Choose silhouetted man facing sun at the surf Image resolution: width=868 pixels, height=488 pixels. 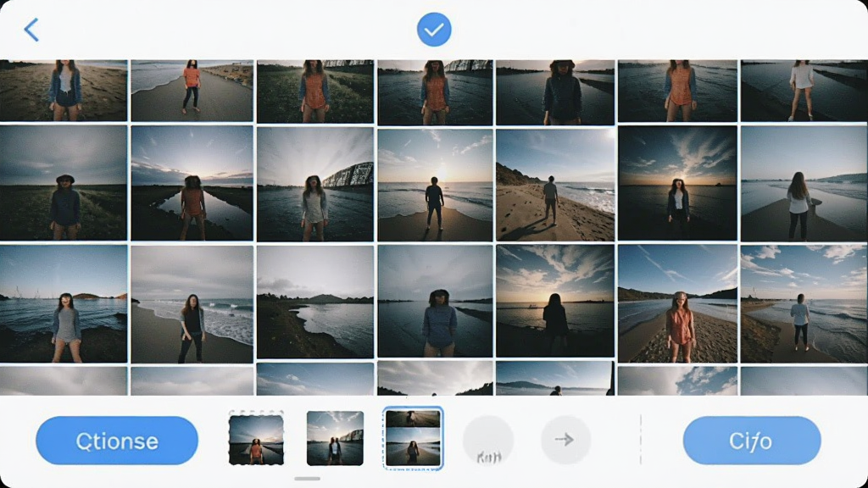pyautogui.click(x=435, y=186)
